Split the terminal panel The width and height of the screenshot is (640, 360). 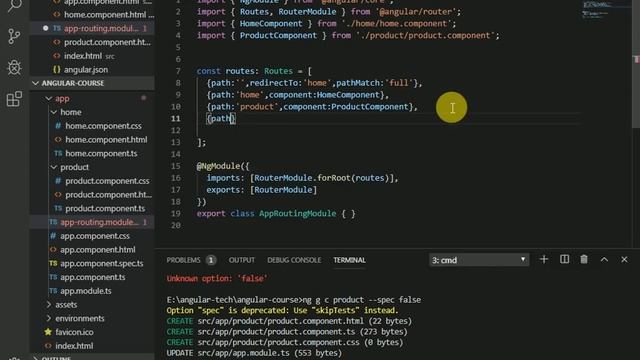pos(564,260)
